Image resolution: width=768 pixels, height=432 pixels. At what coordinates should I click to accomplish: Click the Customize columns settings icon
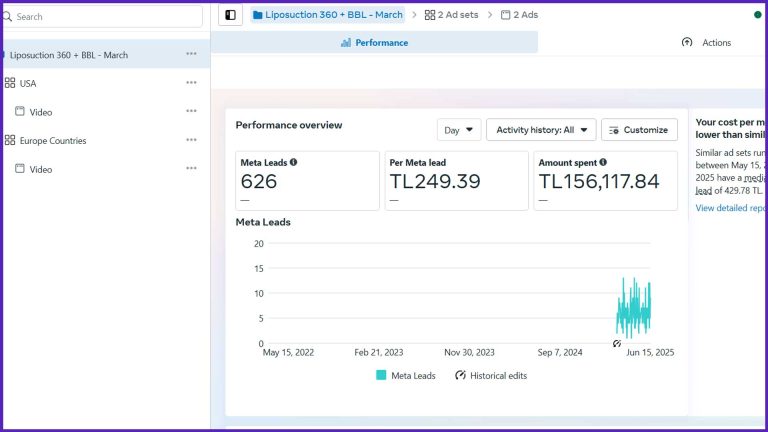click(x=614, y=130)
